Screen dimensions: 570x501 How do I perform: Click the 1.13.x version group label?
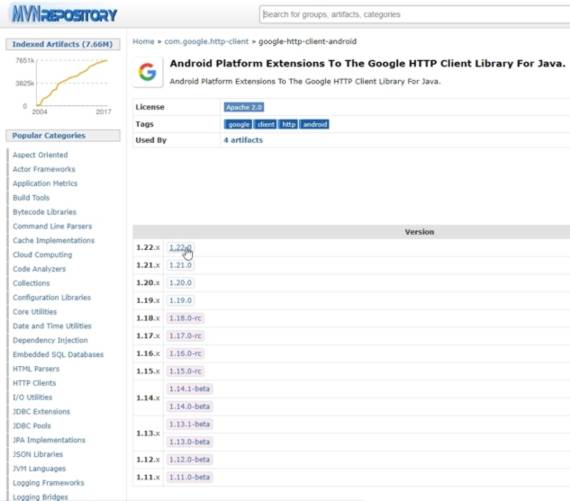pyautogui.click(x=148, y=433)
